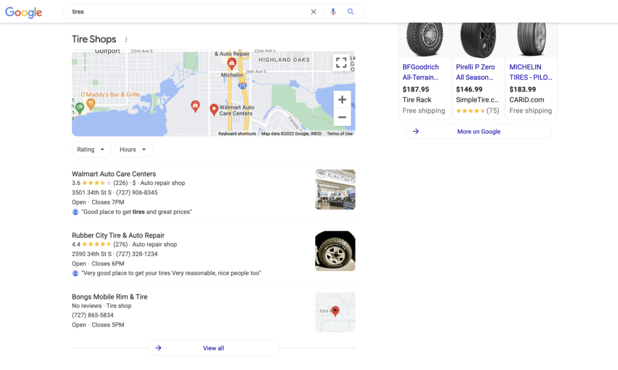Select the Walmart Auto Care Centers map pin
This screenshot has height=370, width=618.
pos(214,110)
